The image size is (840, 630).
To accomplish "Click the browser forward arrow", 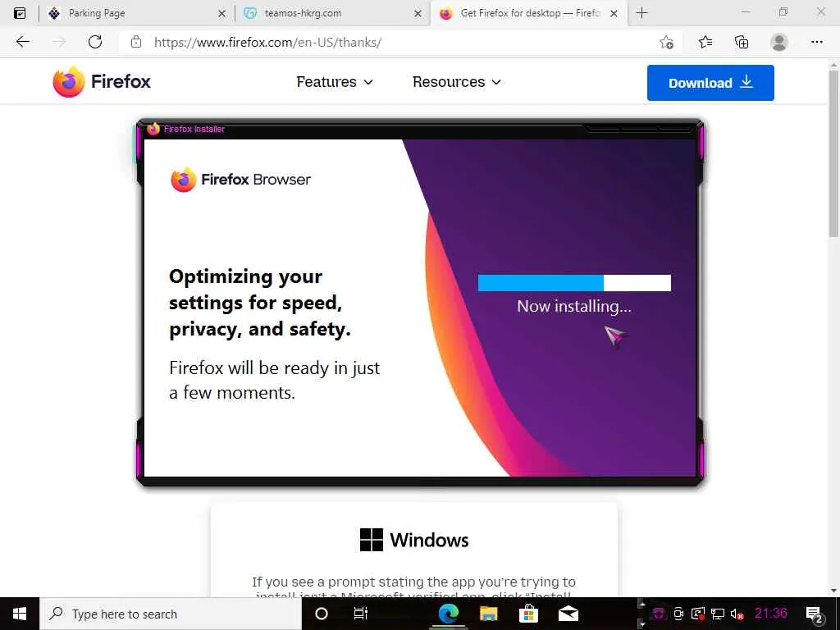I will coord(59,42).
